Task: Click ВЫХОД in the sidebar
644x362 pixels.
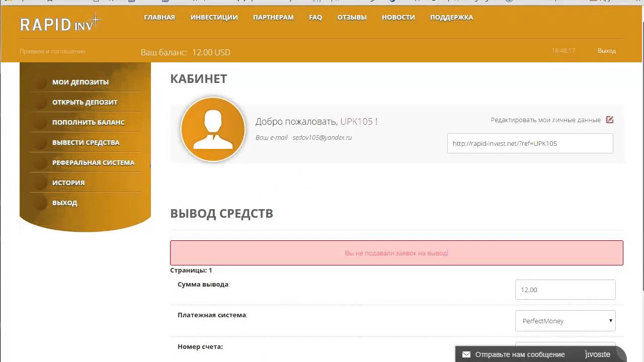Action: [x=65, y=203]
